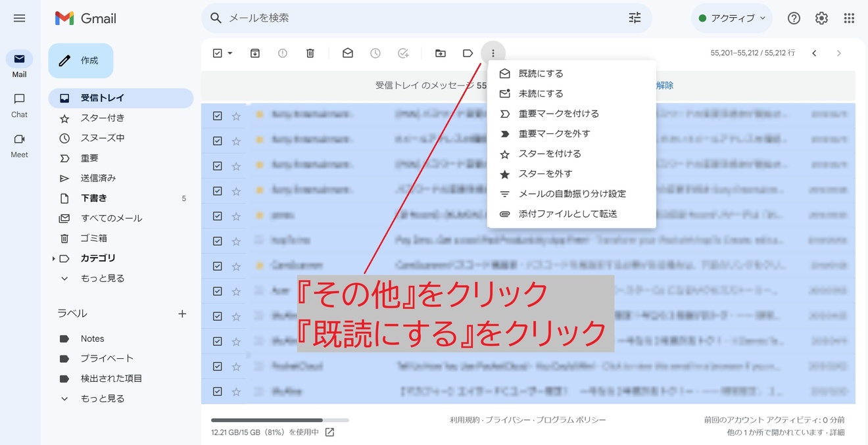Open the settings gear icon
Viewport: 868px width, 445px height.
click(821, 18)
